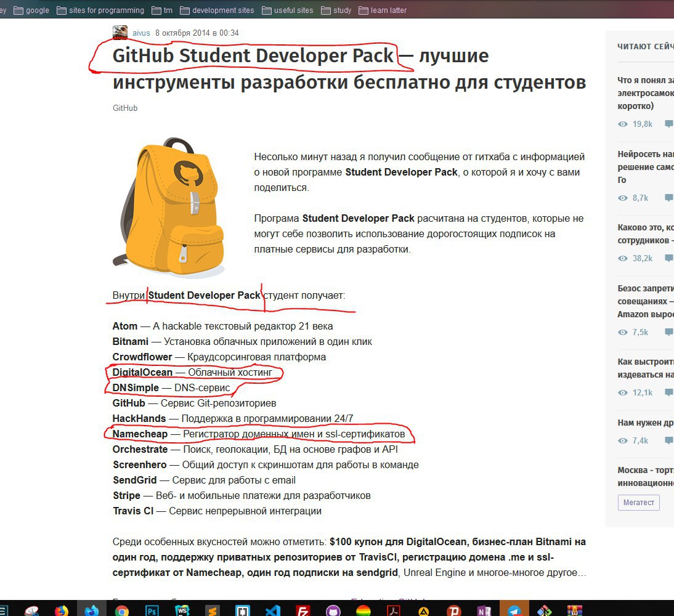
Task: Open sidebar article 'Каково это'
Action: [x=646, y=234]
